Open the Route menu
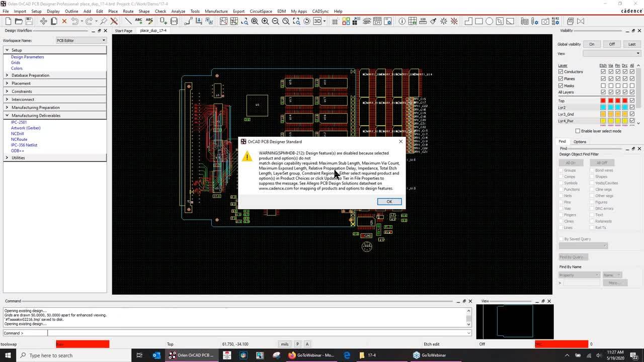The width and height of the screenshot is (644, 362). click(x=128, y=11)
